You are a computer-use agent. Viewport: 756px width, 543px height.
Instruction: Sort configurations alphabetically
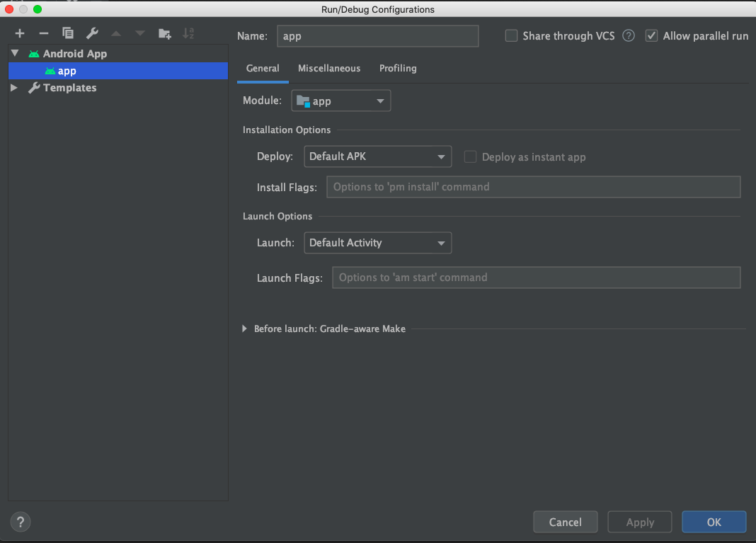[x=187, y=33]
